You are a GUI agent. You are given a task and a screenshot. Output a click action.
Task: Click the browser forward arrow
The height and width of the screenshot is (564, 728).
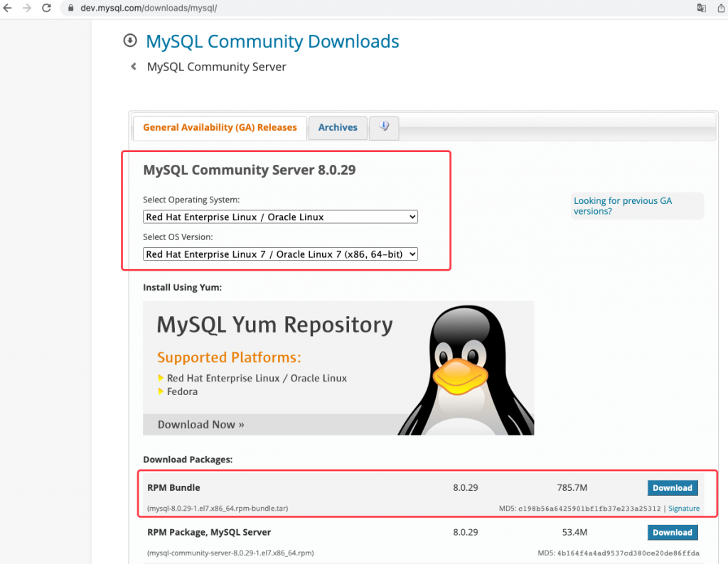point(27,8)
